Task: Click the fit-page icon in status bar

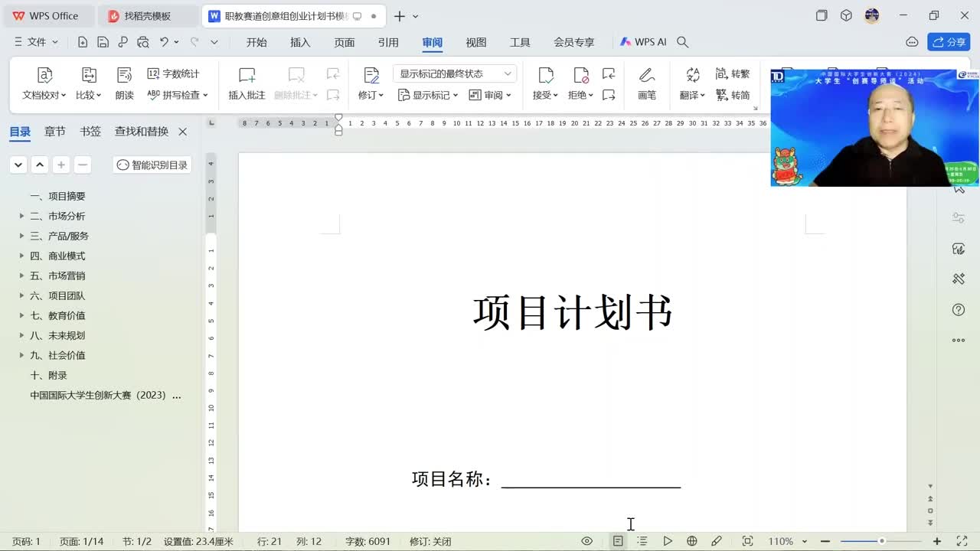Action: [x=748, y=541]
